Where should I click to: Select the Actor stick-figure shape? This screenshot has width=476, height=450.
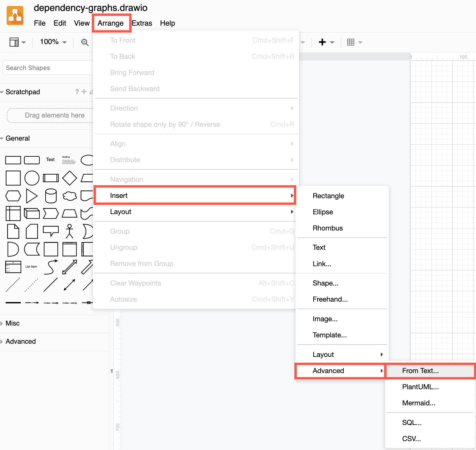(69, 231)
